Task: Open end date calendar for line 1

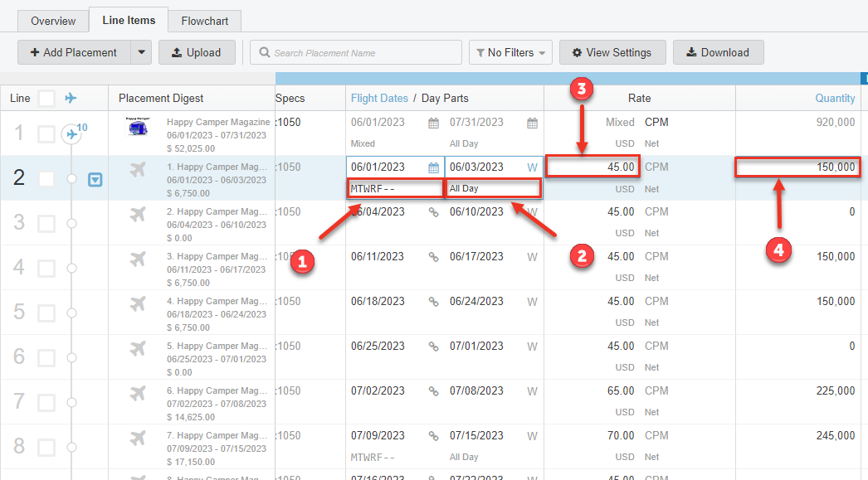Action: (532, 123)
